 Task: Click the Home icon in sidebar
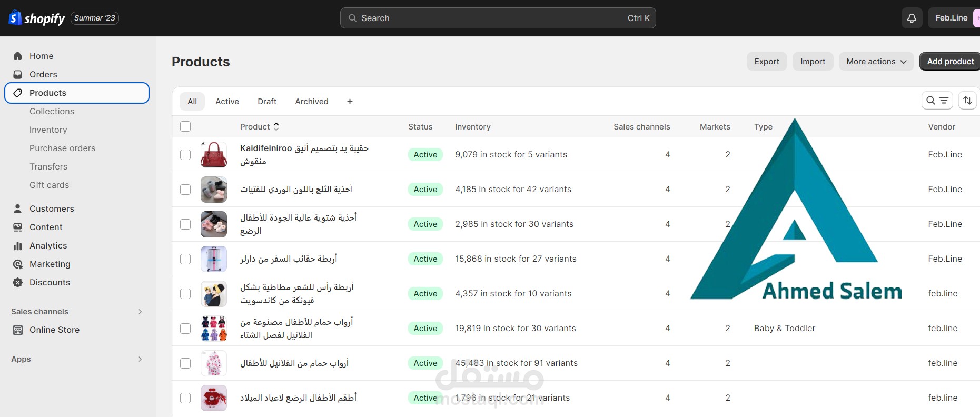point(18,56)
